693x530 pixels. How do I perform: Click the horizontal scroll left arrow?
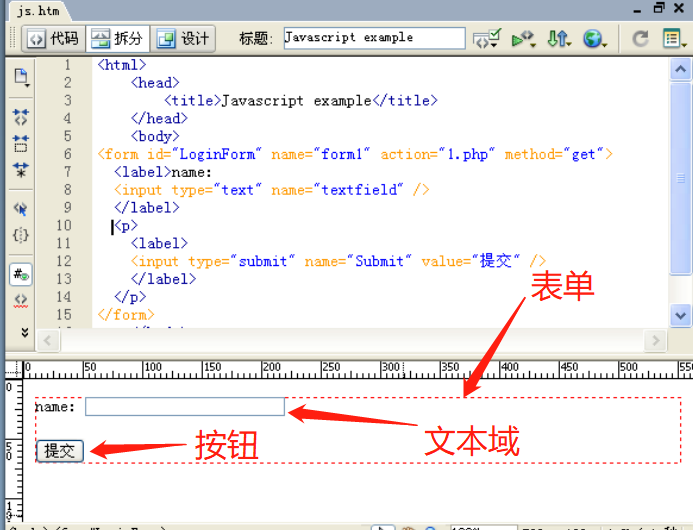point(48,340)
